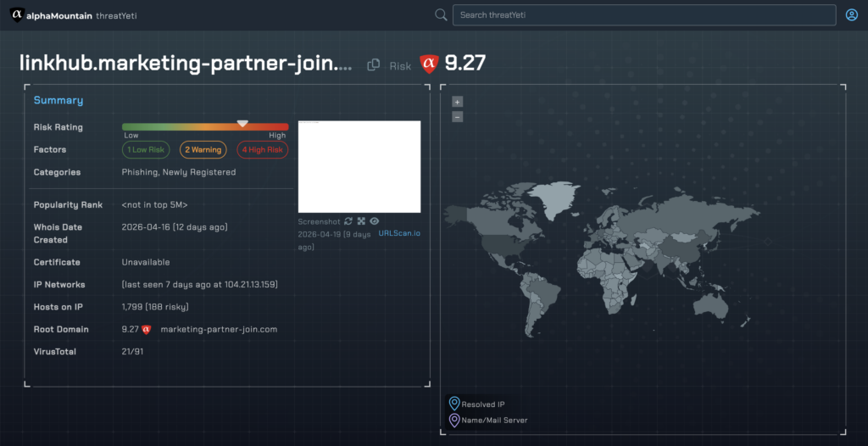Click the Factors row label
Screen dimensions: 868x446
click(x=50, y=149)
